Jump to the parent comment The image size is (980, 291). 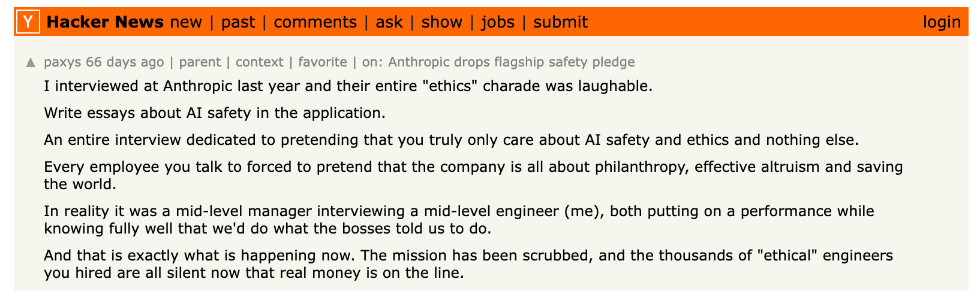point(200,62)
